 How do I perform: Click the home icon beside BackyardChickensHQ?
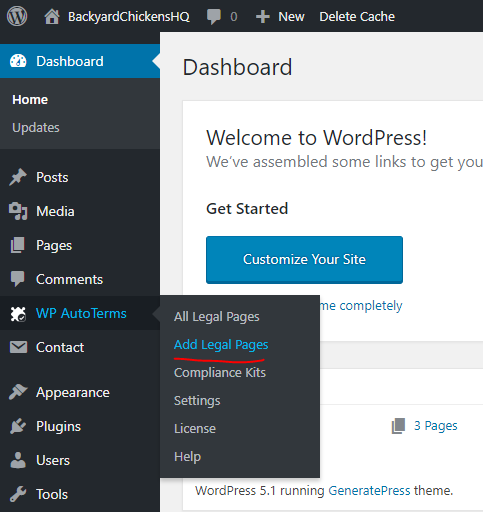click(52, 17)
